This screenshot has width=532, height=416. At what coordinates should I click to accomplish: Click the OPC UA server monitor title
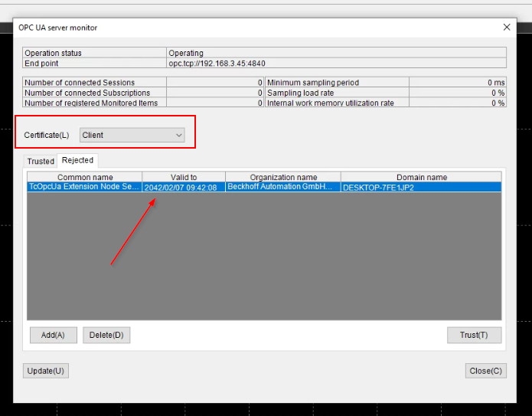[57, 28]
